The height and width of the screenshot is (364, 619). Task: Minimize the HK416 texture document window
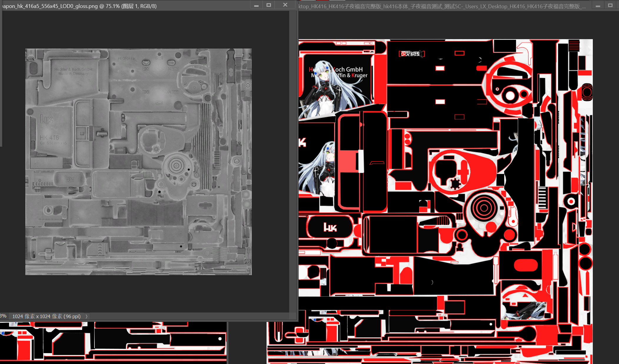(x=598, y=6)
